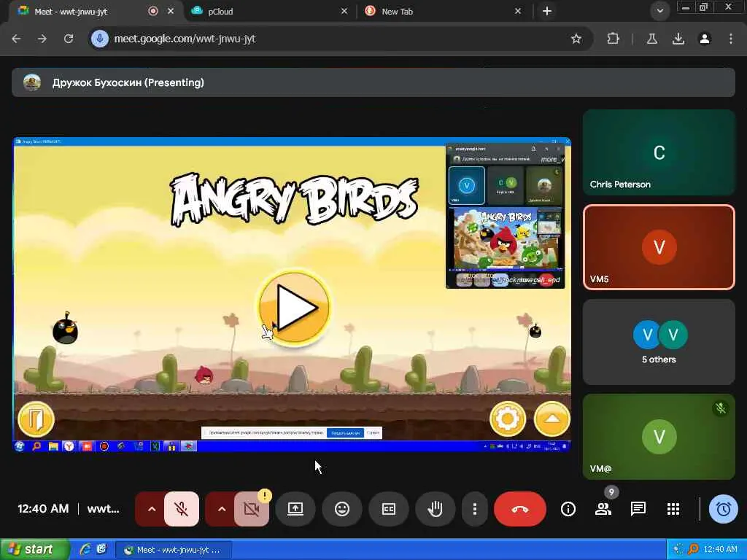Image resolution: width=747 pixels, height=560 pixels.
Task: Click the microphone site permission icon in address bar
Action: 99,39
